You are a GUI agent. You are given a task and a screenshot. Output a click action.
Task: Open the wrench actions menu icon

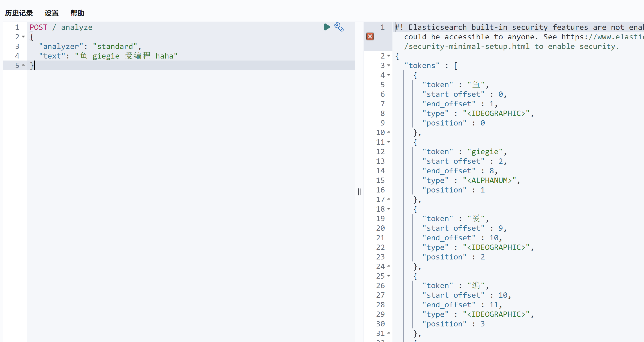coord(339,27)
